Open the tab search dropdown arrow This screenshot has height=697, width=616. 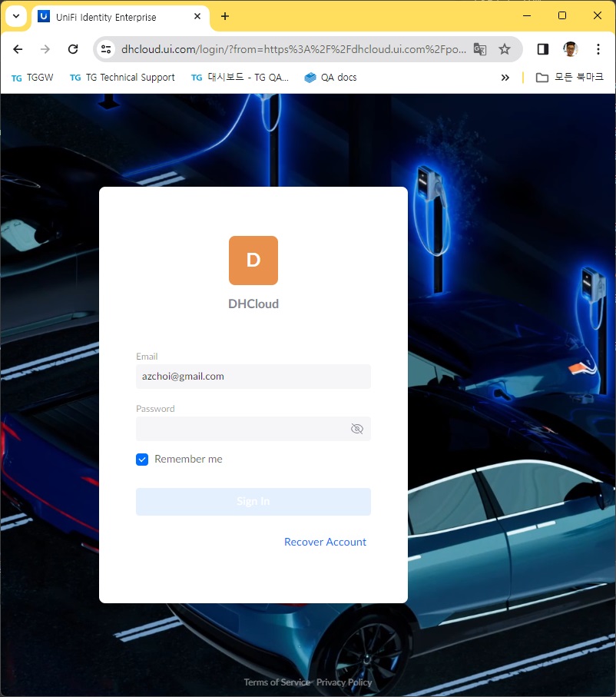pos(16,16)
